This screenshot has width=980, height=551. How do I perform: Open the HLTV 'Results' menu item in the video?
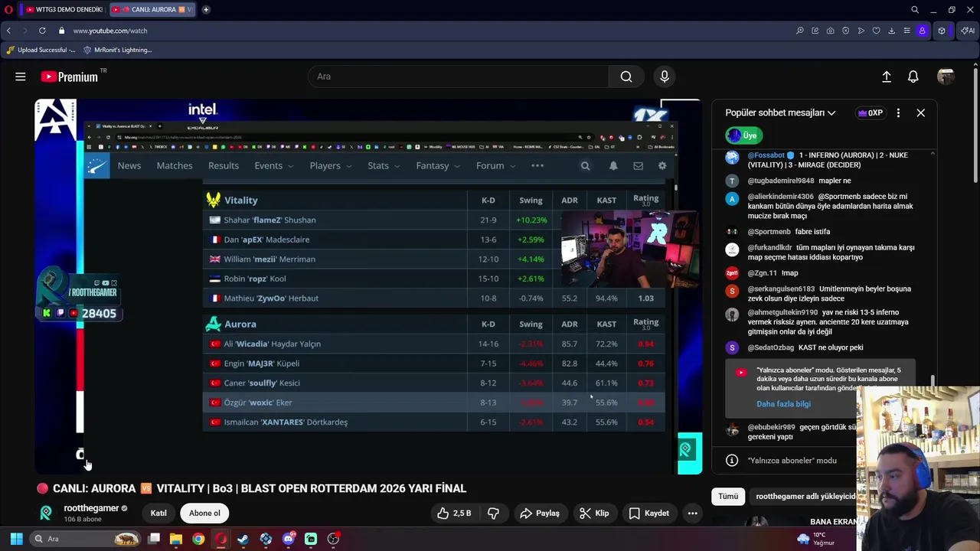coord(224,165)
